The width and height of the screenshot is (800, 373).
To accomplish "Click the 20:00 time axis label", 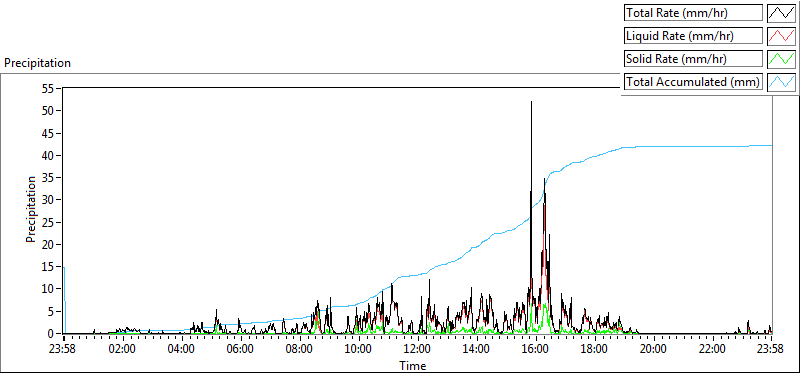I will [x=653, y=350].
